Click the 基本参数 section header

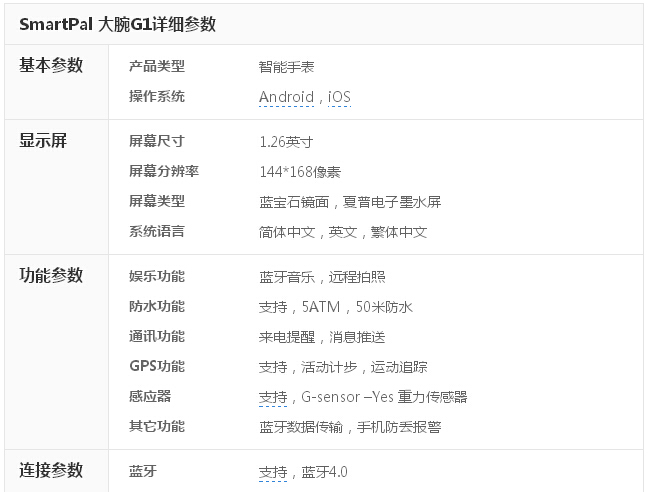pyautogui.click(x=51, y=65)
